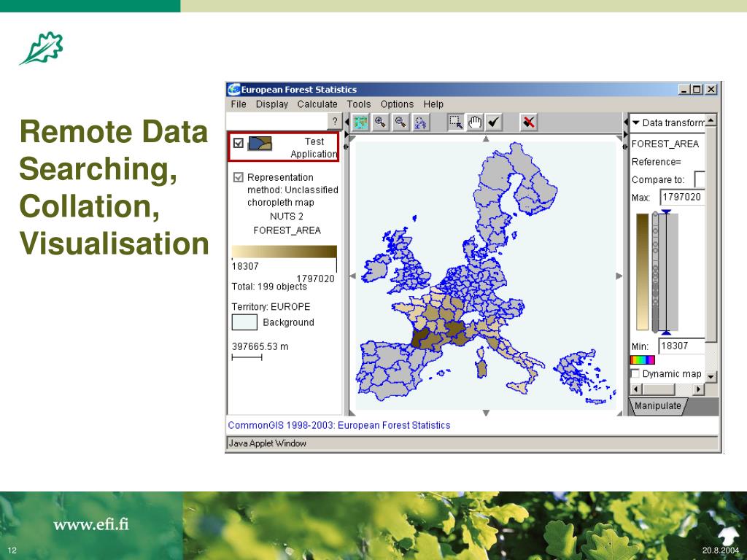747x560 pixels.
Task: Collapse the legend panel using left arrow
Action: click(x=347, y=122)
